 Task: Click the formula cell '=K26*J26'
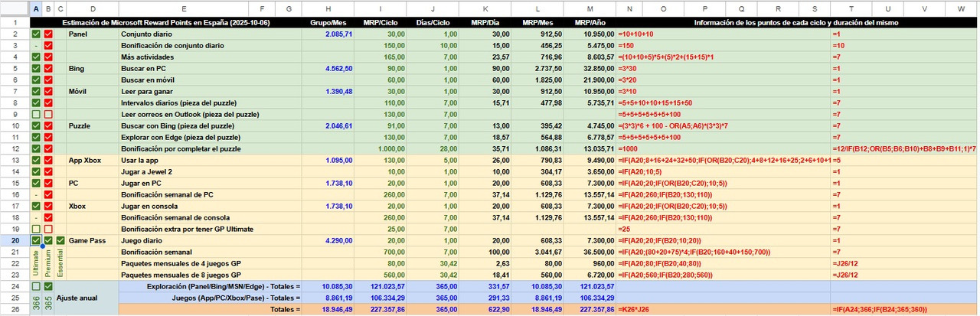click(724, 310)
